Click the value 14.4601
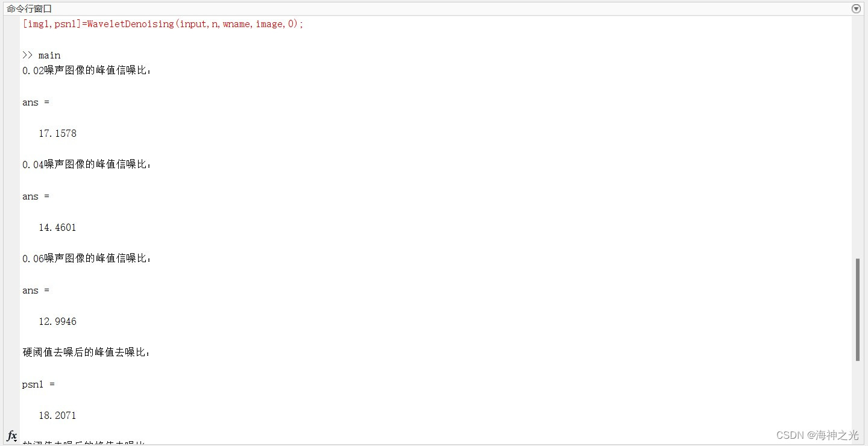 pyautogui.click(x=58, y=228)
